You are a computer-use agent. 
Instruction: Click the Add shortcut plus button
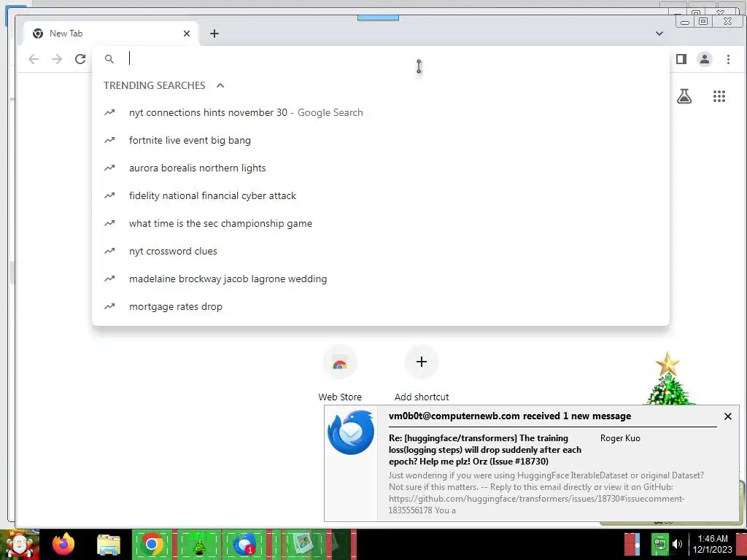[421, 362]
